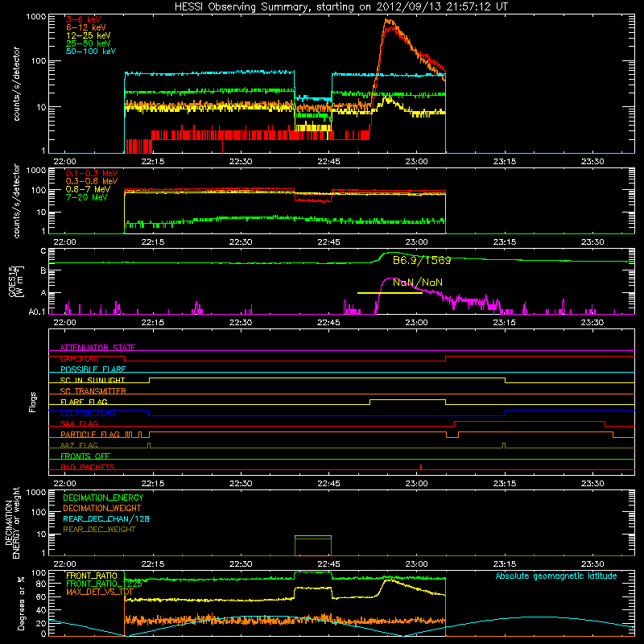644x644 pixels.
Task: Click the DECIMATION ENERGY or weight axis title
Action: tap(12, 522)
